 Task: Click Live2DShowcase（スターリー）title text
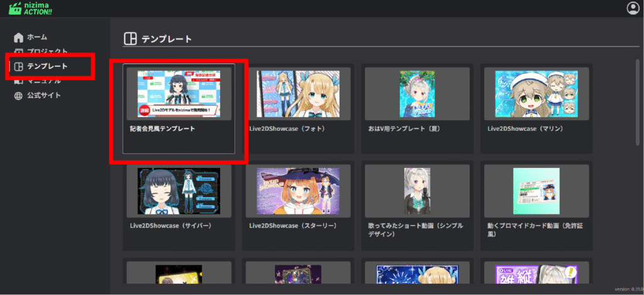(293, 226)
